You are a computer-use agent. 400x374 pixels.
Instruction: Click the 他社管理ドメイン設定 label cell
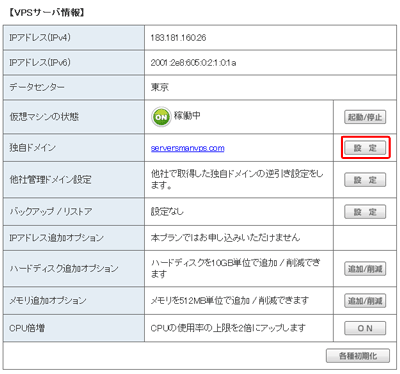click(x=74, y=180)
